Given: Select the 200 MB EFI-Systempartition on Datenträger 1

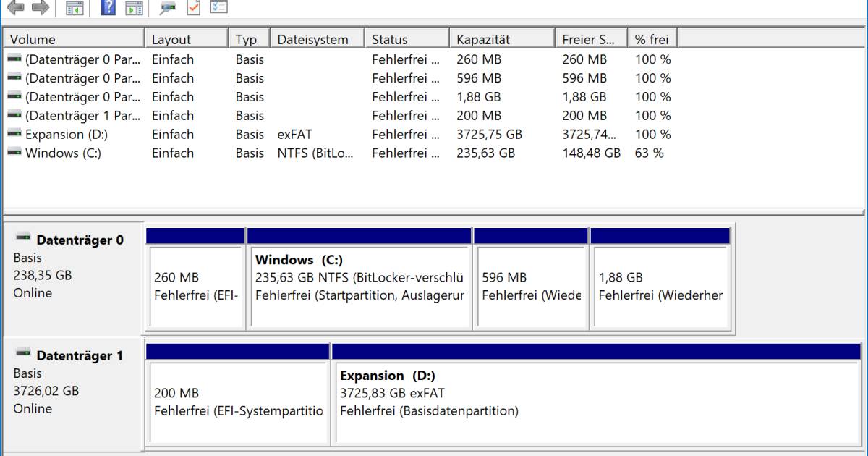Looking at the screenshot, I should coord(239,402).
